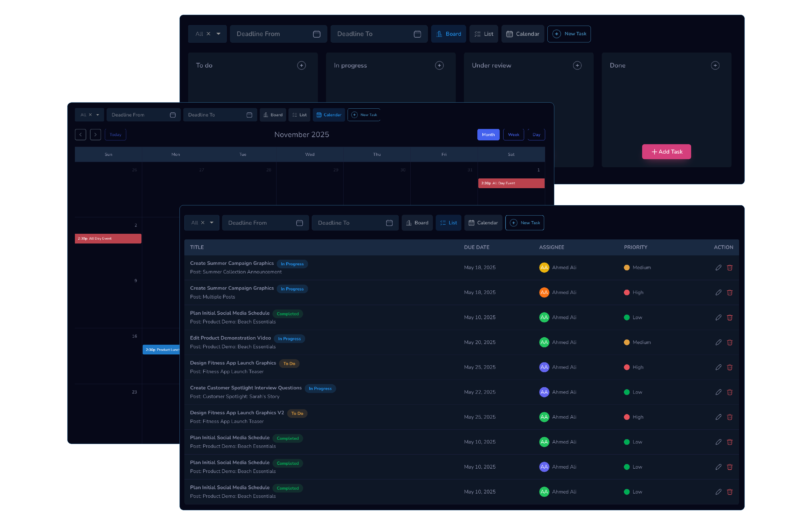
Task: Click the pink Add Task button
Action: [666, 152]
